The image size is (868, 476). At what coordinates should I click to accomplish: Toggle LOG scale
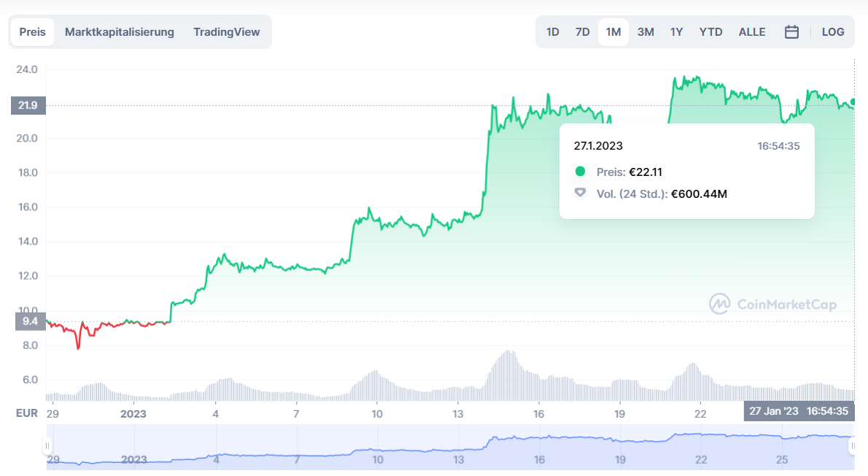(x=832, y=32)
